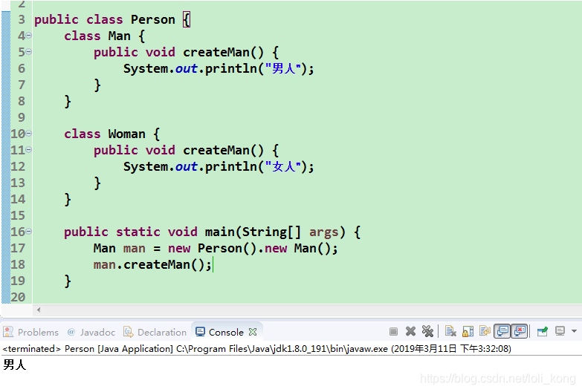Image resolution: width=582 pixels, height=392 pixels.
Task: Click 'args' parameter in main method
Action: tap(323, 232)
